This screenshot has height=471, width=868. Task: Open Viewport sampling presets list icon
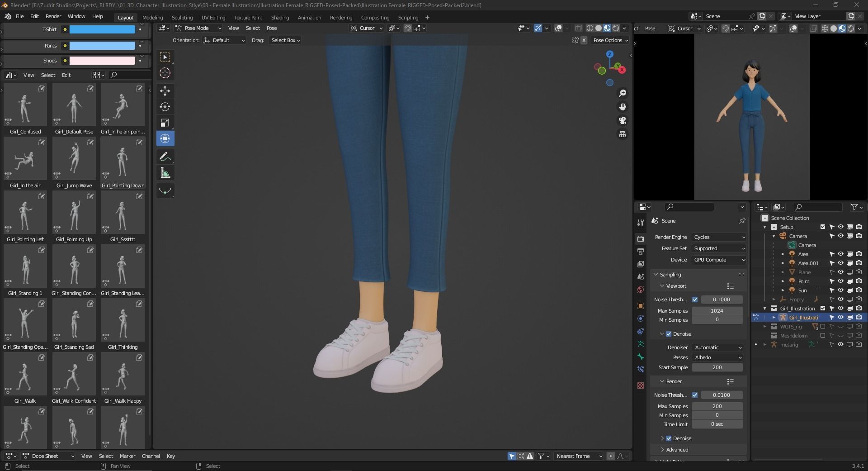[x=730, y=286]
